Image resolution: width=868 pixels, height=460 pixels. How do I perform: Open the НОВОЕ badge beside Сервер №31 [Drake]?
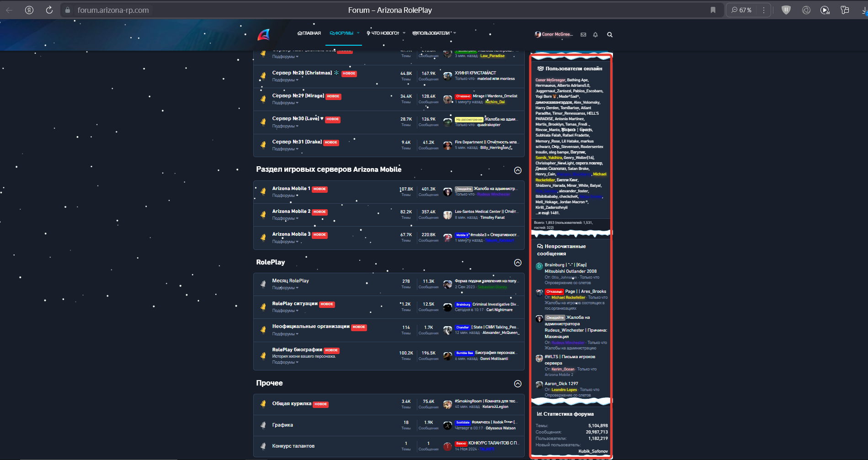[331, 143]
